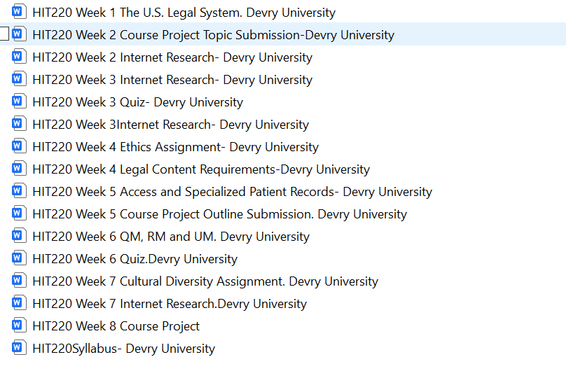This screenshot has height=392, width=566.
Task: Select file name HIT220 Week 2 Internet Research
Action: click(x=172, y=57)
